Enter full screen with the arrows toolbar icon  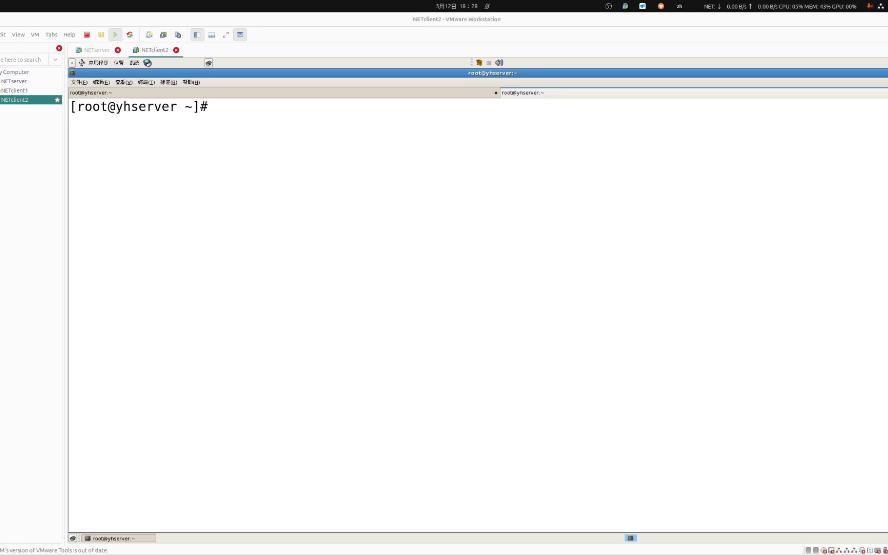pyautogui.click(x=225, y=35)
